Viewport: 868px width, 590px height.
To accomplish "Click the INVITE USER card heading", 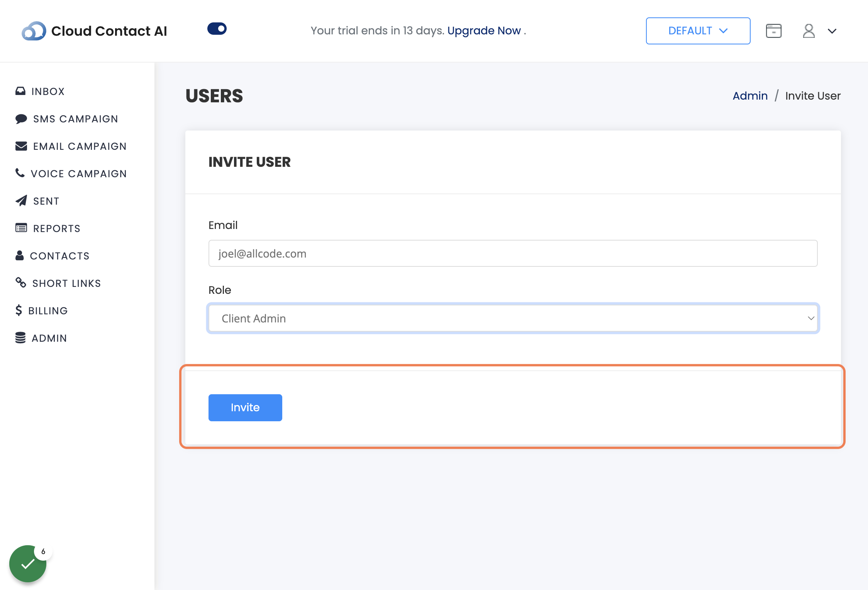I will [249, 162].
